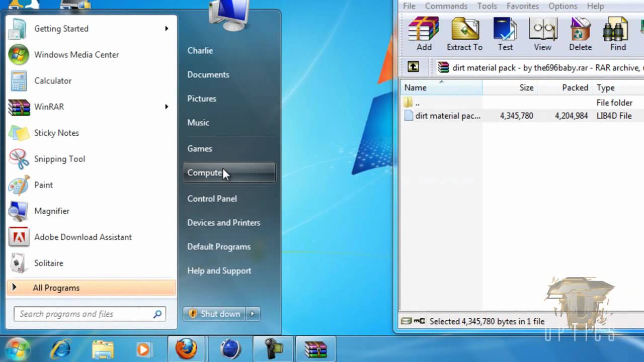Open Firefox from the taskbar
This screenshot has width=644, height=362.
tap(187, 349)
